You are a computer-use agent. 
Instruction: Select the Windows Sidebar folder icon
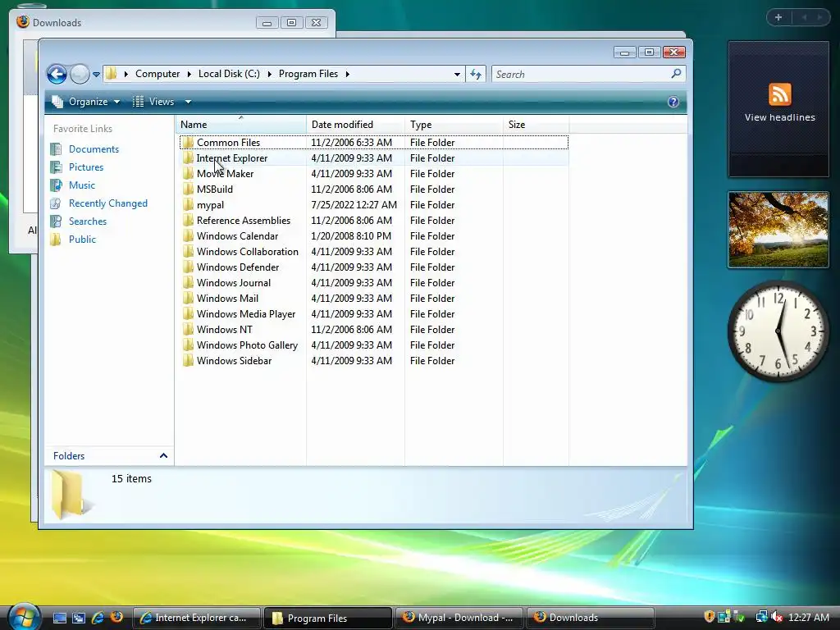tap(188, 361)
